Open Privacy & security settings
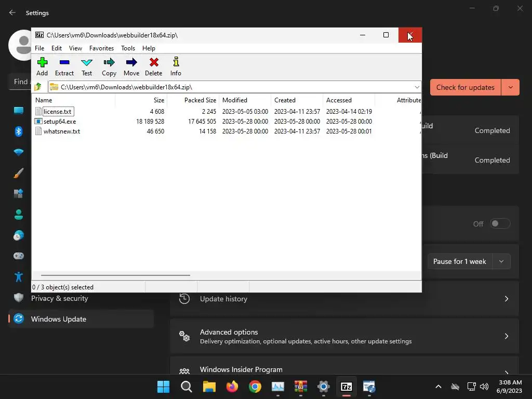 (x=59, y=298)
